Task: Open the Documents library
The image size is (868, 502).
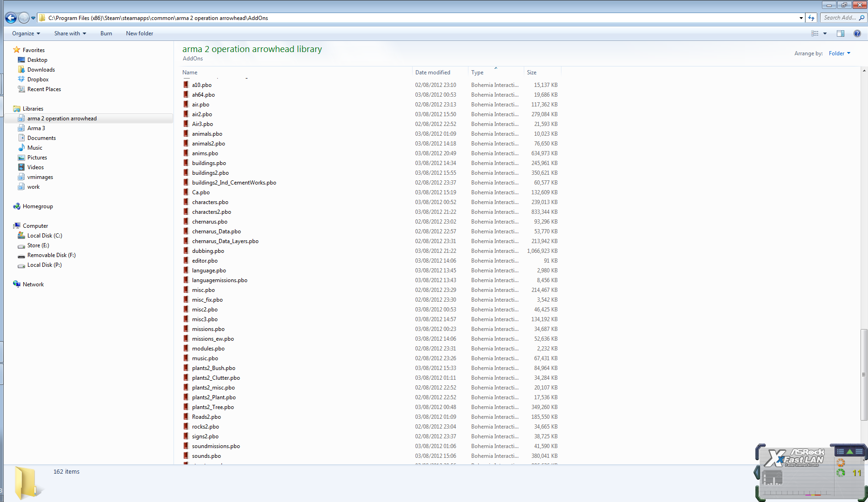Action: (41, 138)
